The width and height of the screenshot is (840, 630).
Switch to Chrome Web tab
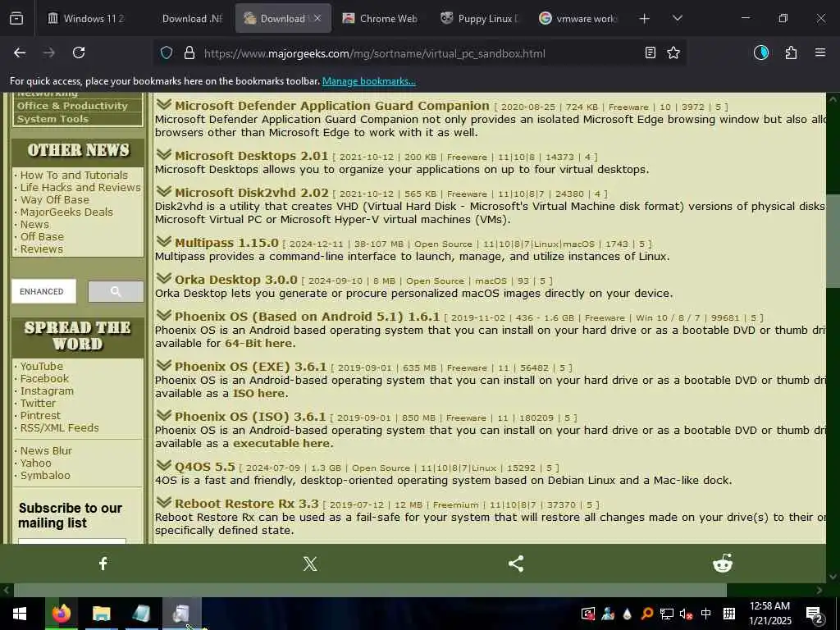(380, 19)
